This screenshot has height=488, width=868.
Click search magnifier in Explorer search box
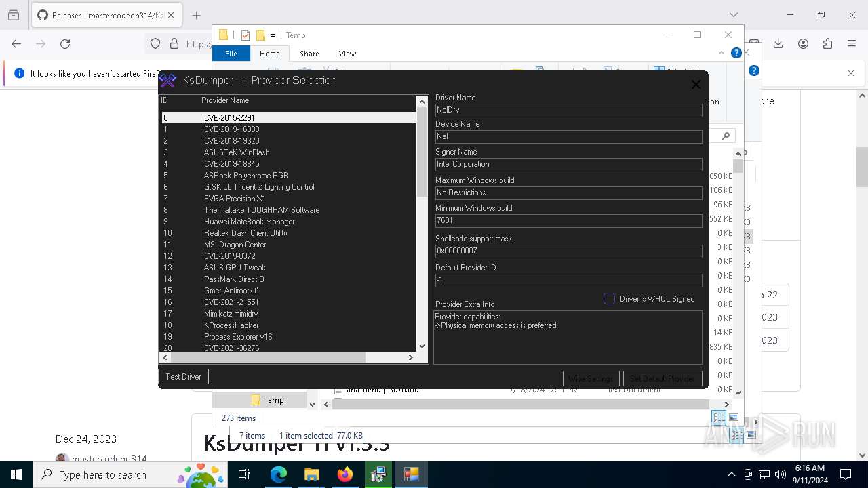(x=726, y=136)
